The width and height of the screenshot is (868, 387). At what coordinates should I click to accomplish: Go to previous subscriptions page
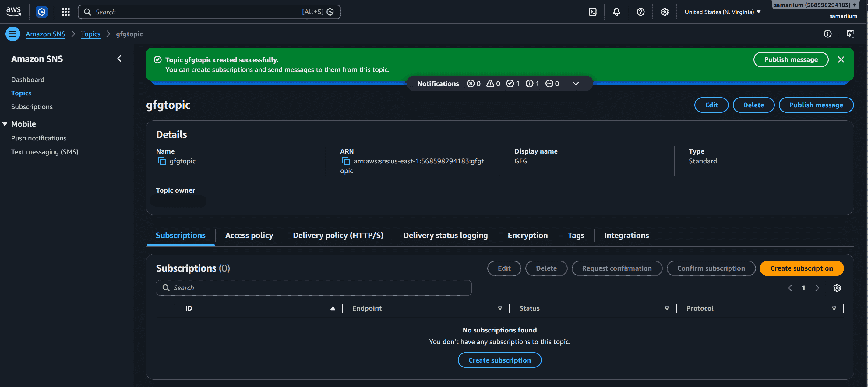click(790, 288)
